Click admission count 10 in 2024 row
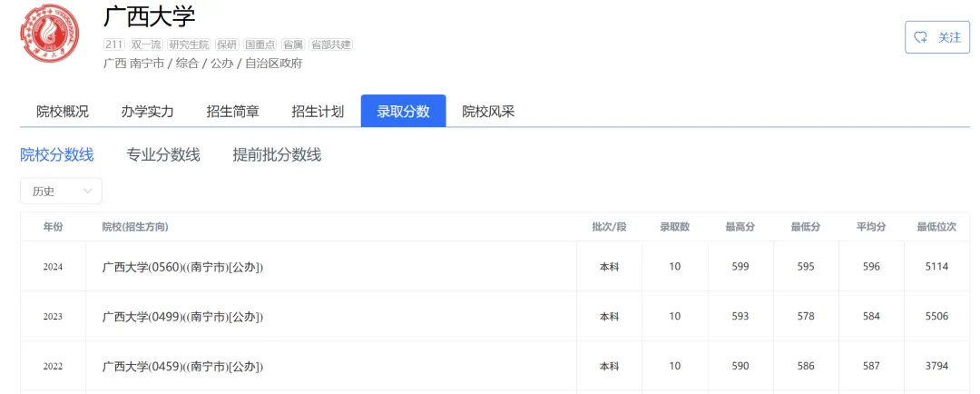This screenshot has width=980, height=394. (675, 266)
